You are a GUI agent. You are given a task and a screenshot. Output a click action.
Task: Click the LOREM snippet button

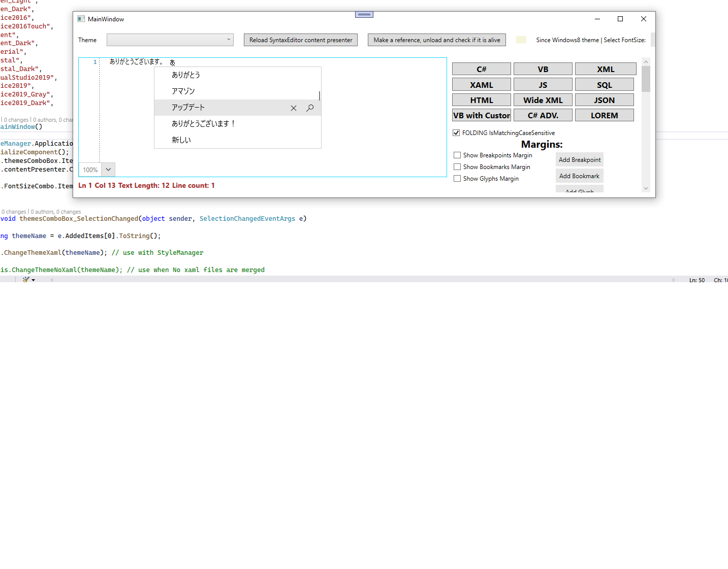click(604, 115)
